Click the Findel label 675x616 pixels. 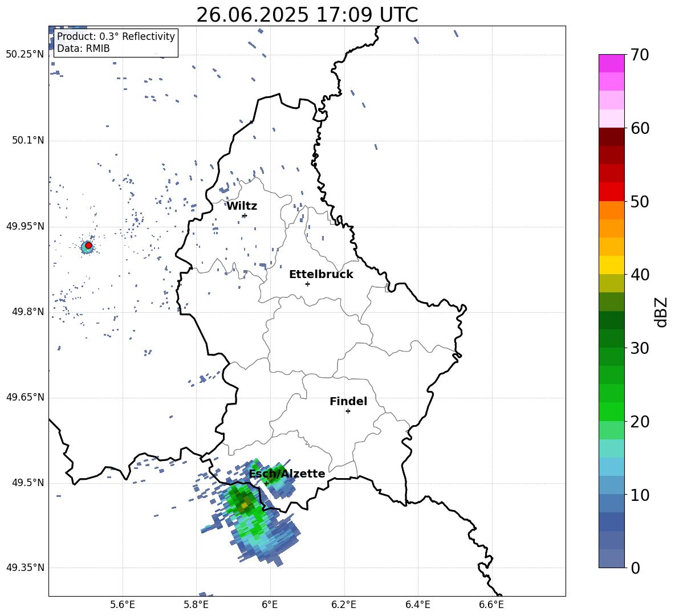[348, 401]
